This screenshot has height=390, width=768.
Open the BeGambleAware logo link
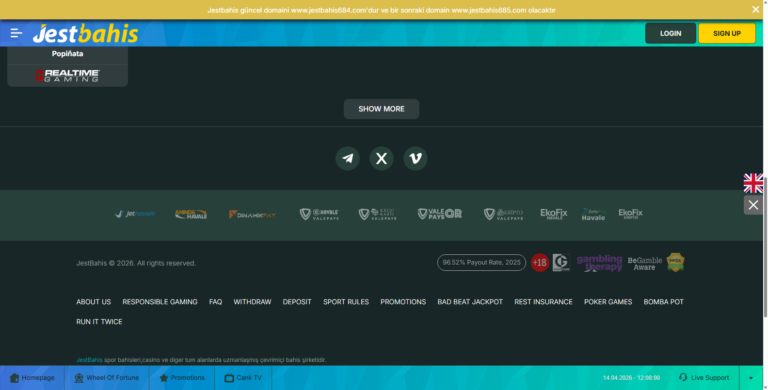(x=645, y=264)
